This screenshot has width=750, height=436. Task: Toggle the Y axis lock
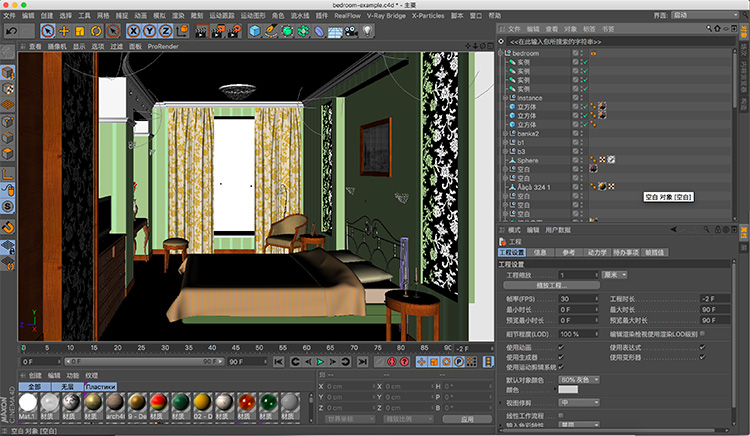[x=150, y=32]
